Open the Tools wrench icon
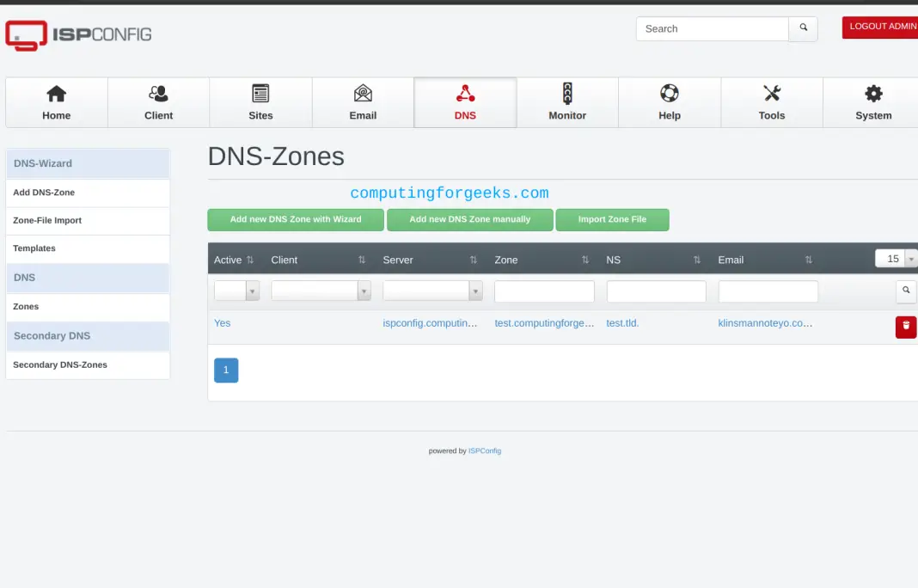The height and width of the screenshot is (588, 918). [x=771, y=94]
